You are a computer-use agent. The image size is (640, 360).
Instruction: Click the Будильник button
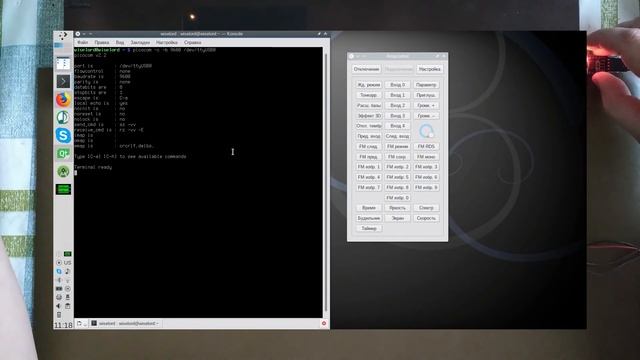click(x=369, y=218)
